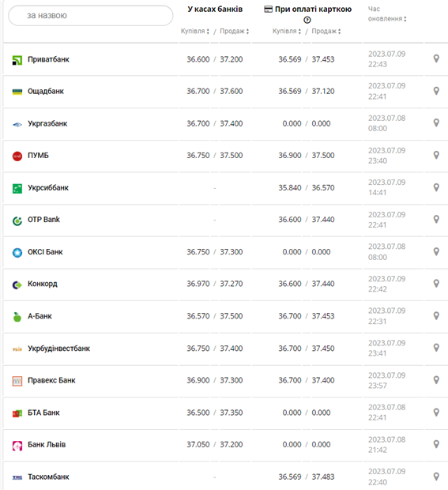Open the Укргазбанк bank link
The image size is (448, 490).
pos(47,123)
